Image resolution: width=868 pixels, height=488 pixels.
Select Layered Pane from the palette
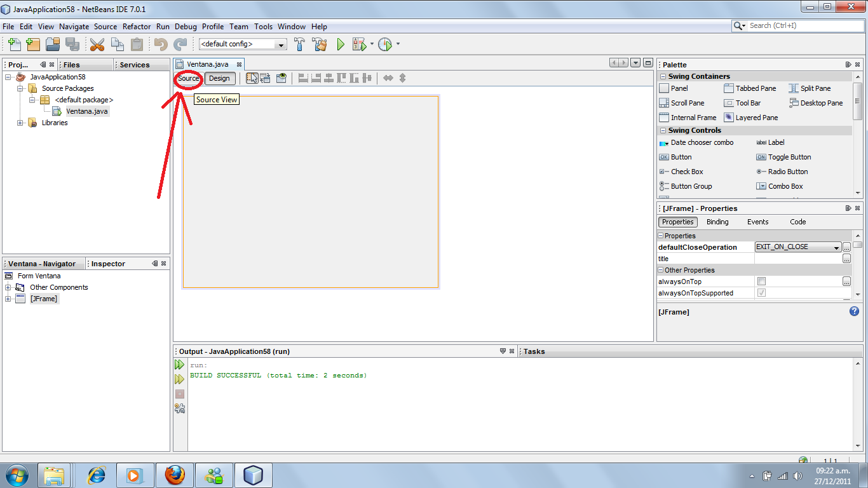pyautogui.click(x=751, y=118)
